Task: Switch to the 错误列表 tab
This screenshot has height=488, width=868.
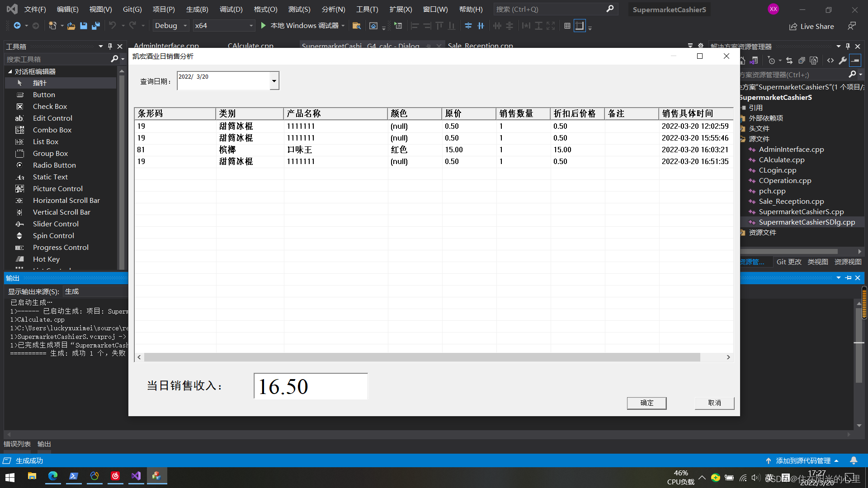Action: point(17,444)
